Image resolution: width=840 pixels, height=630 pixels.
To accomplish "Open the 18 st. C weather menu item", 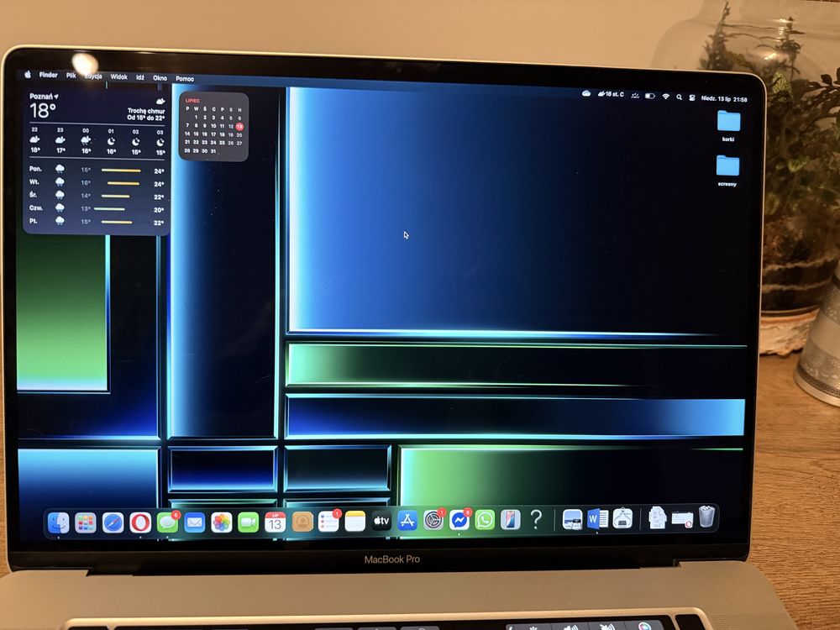I will (x=612, y=94).
